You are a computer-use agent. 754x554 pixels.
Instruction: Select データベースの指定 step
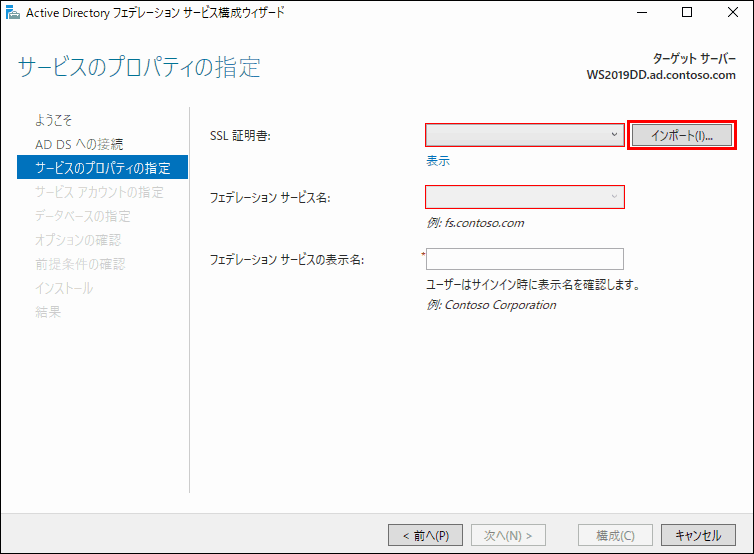[82, 216]
